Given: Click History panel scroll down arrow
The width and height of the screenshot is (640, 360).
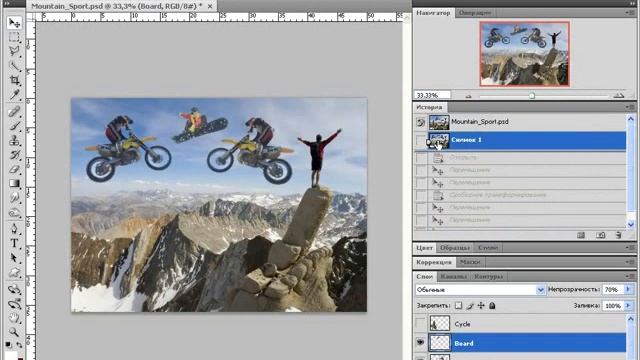Looking at the screenshot, I should (x=631, y=224).
